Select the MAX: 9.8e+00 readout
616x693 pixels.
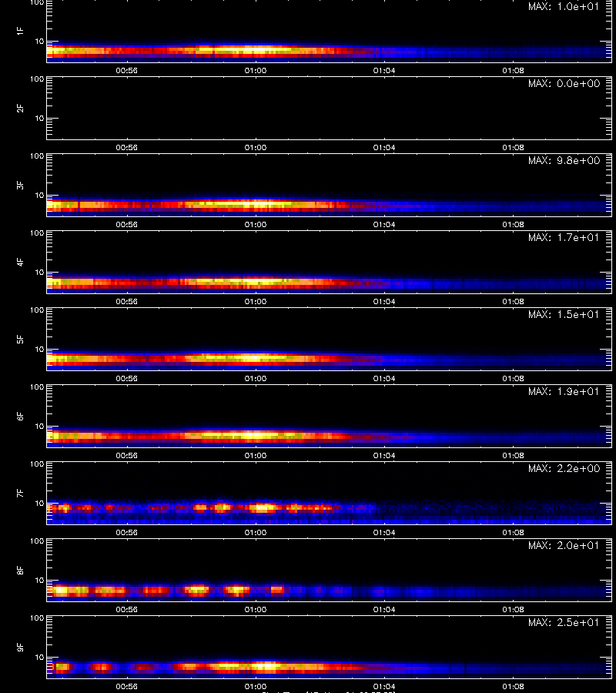tap(564, 160)
